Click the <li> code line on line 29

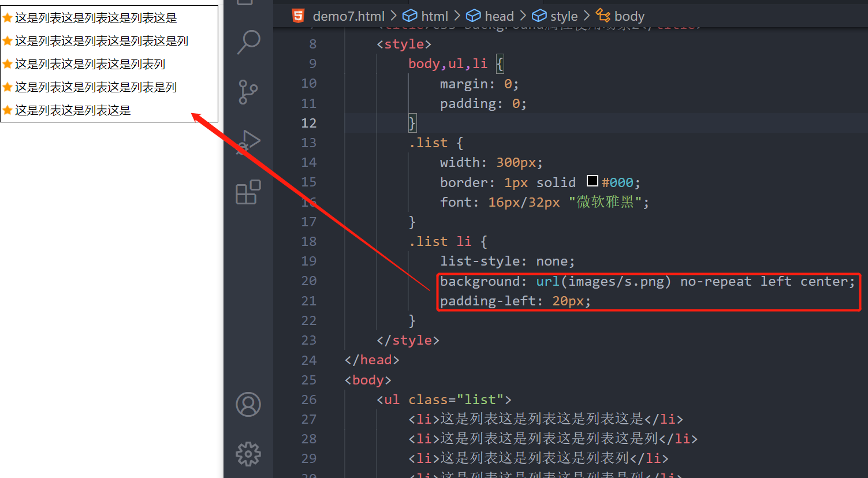click(538, 458)
